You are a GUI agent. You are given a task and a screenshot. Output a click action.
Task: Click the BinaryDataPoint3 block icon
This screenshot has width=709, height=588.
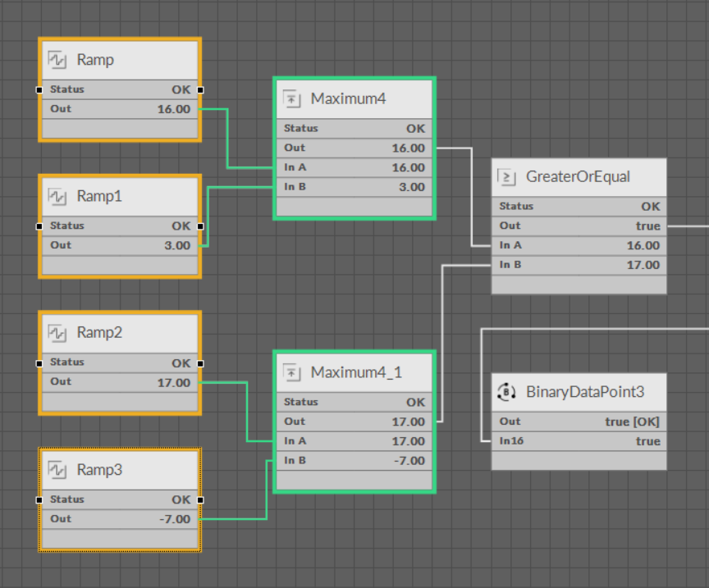point(507,392)
